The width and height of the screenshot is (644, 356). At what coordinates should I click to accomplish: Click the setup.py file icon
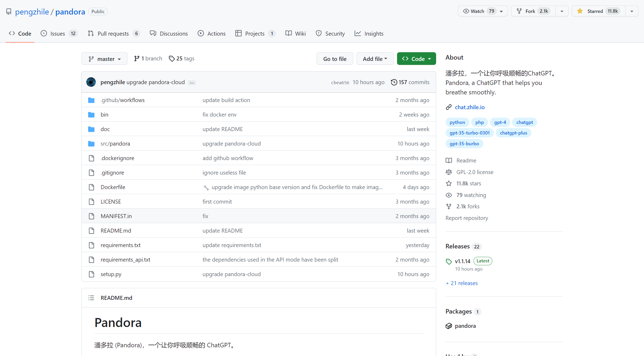coord(92,274)
